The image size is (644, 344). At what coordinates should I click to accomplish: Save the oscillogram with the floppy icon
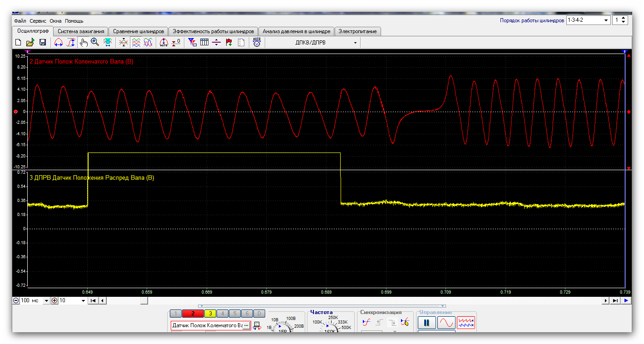[43, 43]
